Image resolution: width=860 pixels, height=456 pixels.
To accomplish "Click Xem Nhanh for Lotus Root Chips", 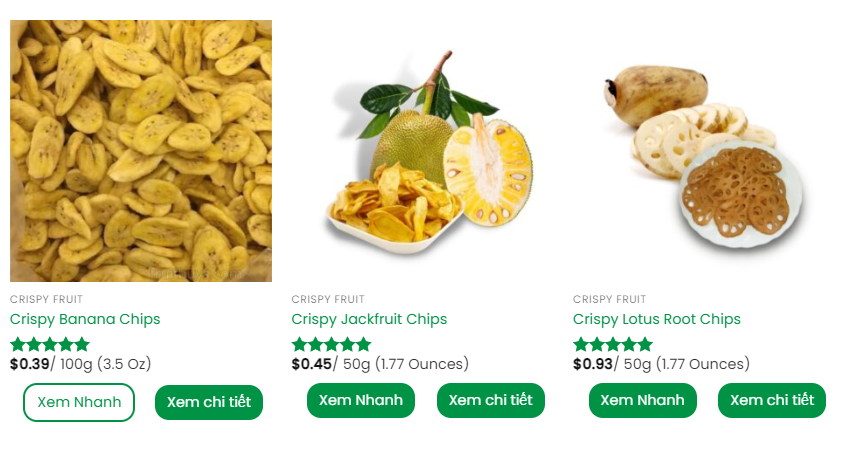I will tap(642, 400).
